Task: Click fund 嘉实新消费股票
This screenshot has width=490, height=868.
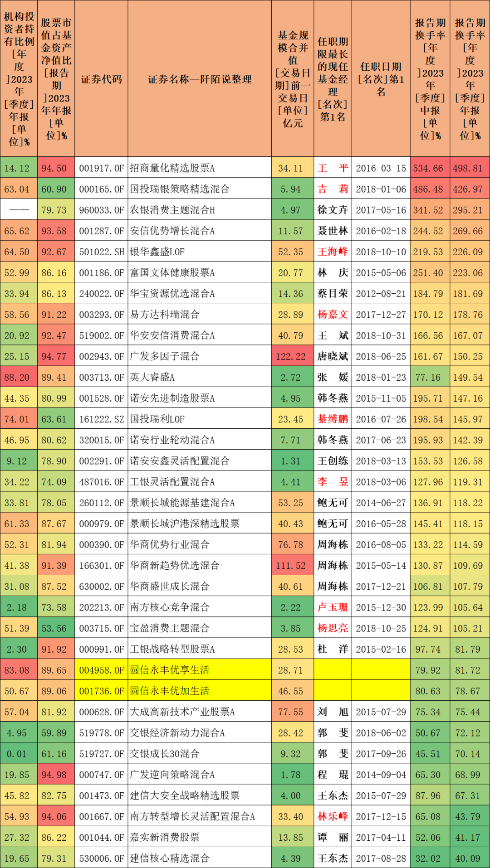Action: pyautogui.click(x=165, y=837)
